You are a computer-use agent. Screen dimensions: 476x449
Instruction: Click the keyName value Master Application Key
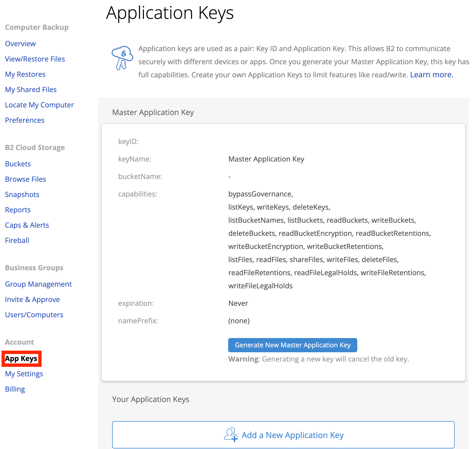tap(266, 159)
